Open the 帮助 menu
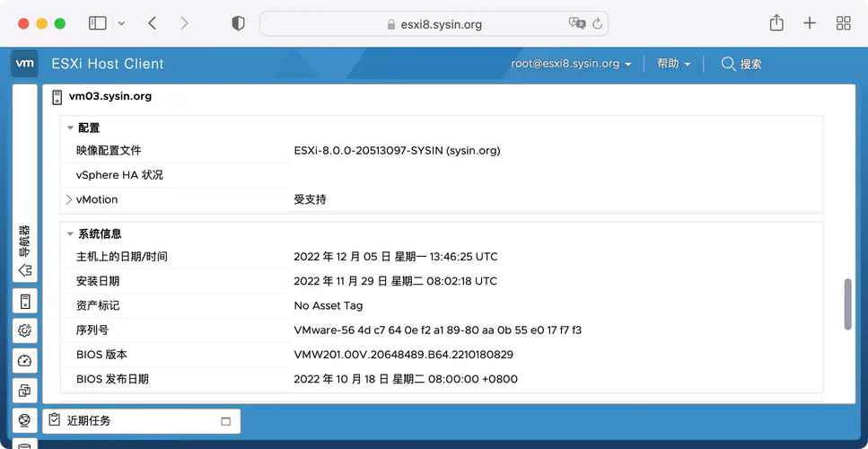Viewport: 868px width, 449px height. click(674, 64)
